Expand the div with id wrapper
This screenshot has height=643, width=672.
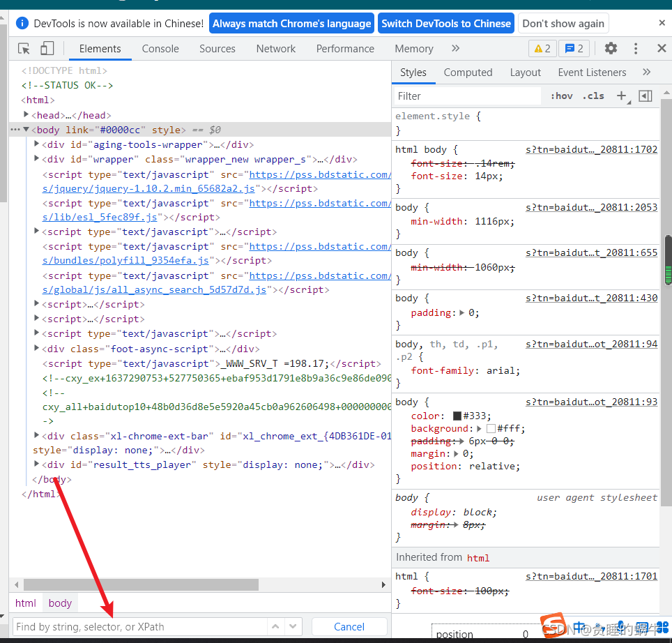point(36,158)
